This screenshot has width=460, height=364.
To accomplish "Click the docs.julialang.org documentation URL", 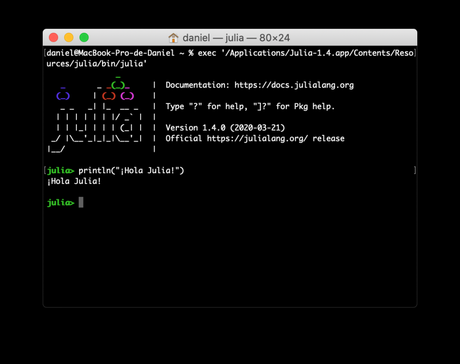I will coord(294,85).
